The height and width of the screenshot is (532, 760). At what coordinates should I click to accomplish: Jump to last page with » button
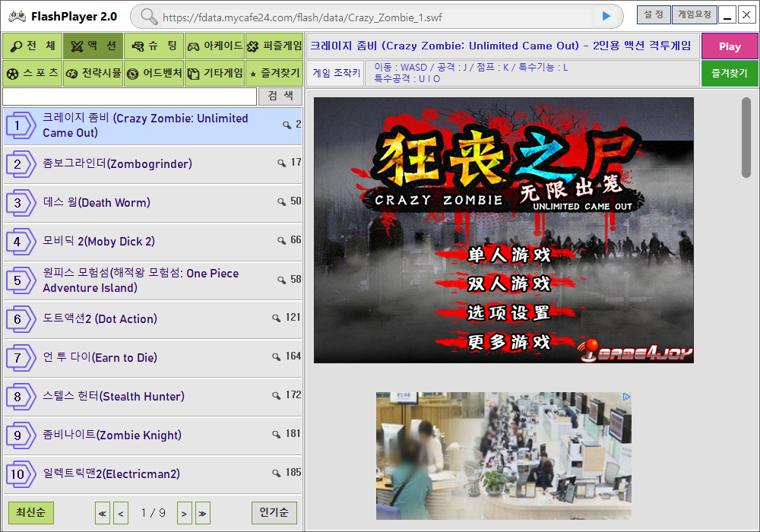tap(203, 514)
